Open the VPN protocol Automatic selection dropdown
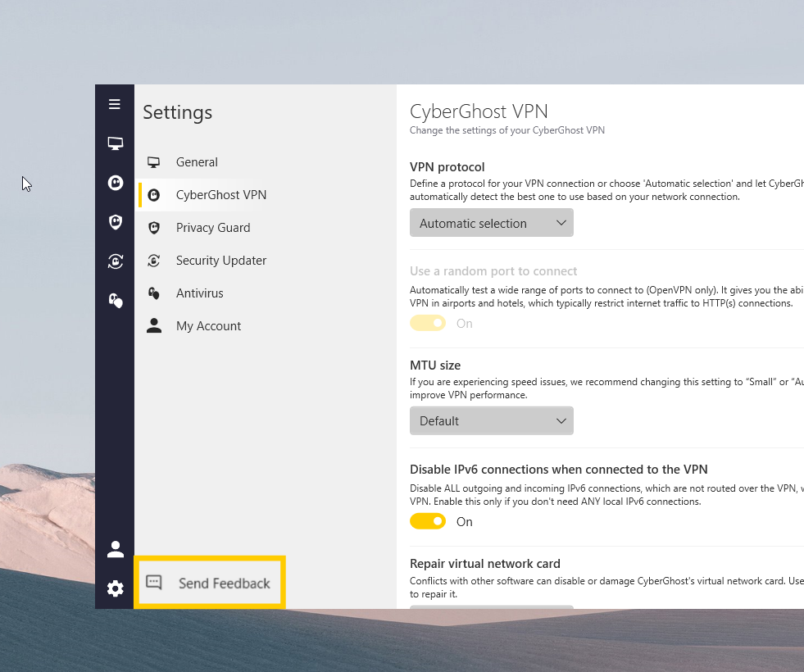This screenshot has width=804, height=672. coord(491,223)
